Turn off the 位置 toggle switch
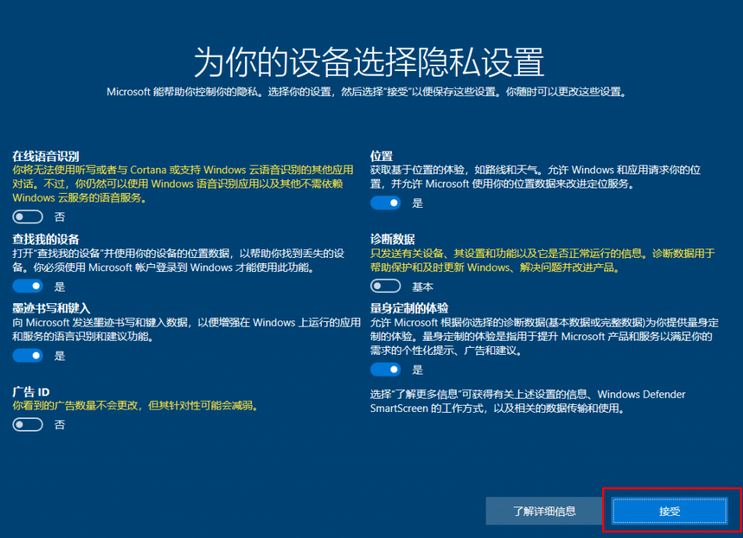The image size is (743, 538). [385, 202]
